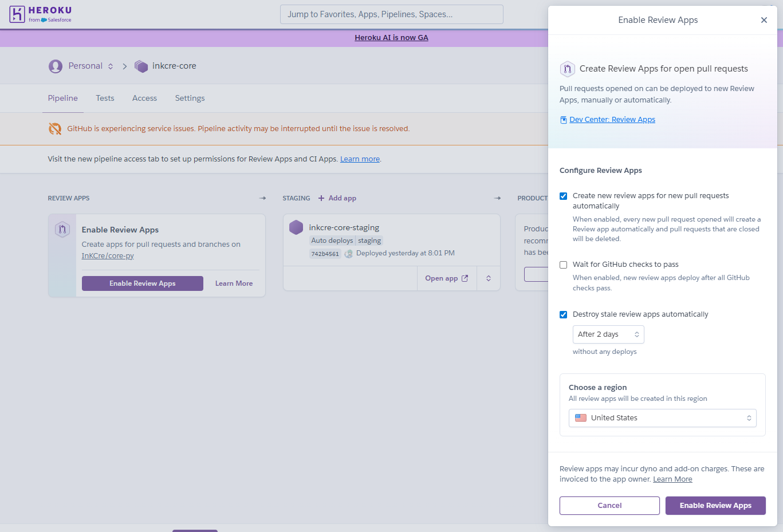
Task: Click the Dev Center document icon
Action: pos(564,120)
